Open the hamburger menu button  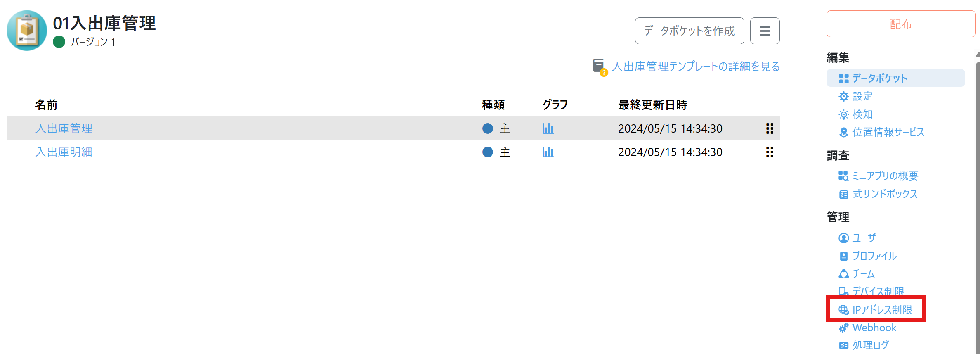tap(765, 31)
